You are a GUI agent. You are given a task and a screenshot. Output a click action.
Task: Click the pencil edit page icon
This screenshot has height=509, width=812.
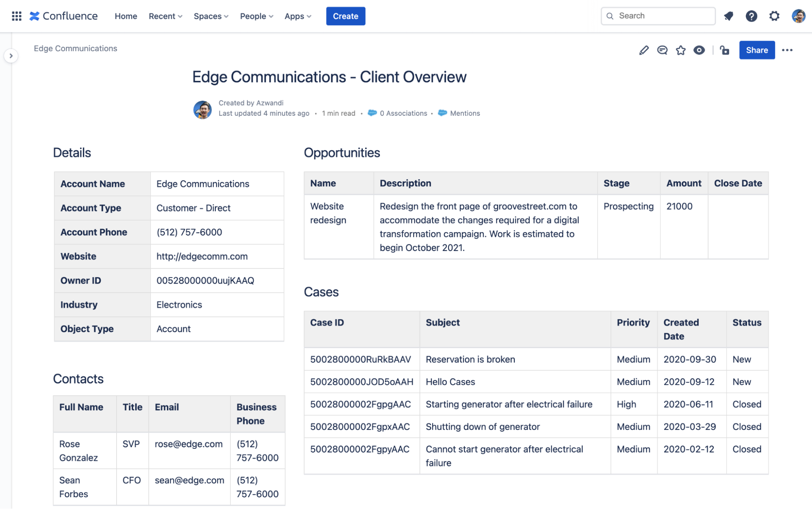tap(644, 50)
